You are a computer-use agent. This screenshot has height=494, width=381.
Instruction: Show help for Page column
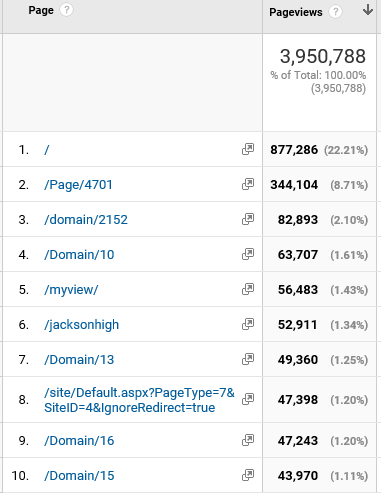pos(66,10)
